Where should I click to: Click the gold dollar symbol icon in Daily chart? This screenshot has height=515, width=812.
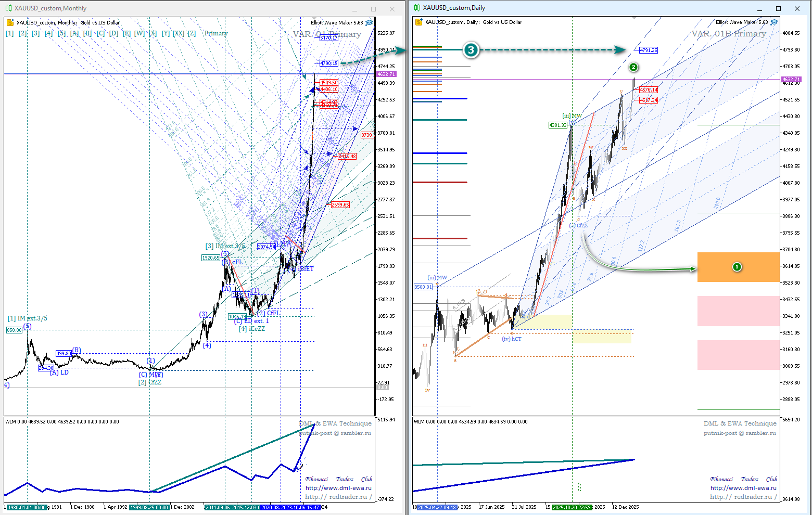pos(418,22)
